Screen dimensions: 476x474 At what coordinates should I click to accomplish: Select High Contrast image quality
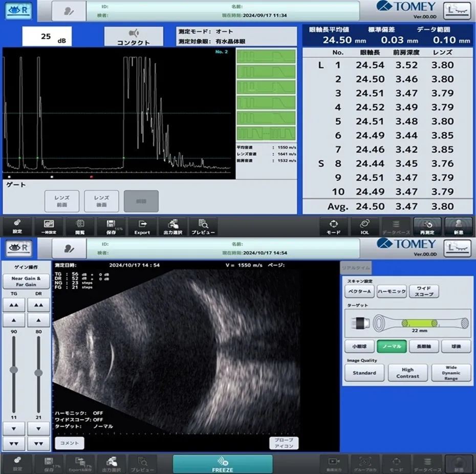tap(407, 373)
